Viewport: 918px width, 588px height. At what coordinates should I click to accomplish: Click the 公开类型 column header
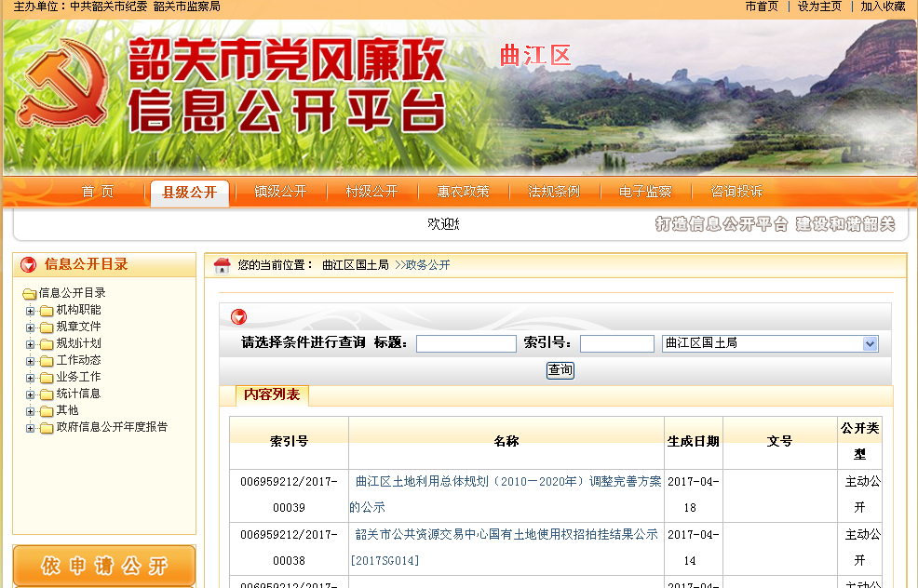(859, 441)
